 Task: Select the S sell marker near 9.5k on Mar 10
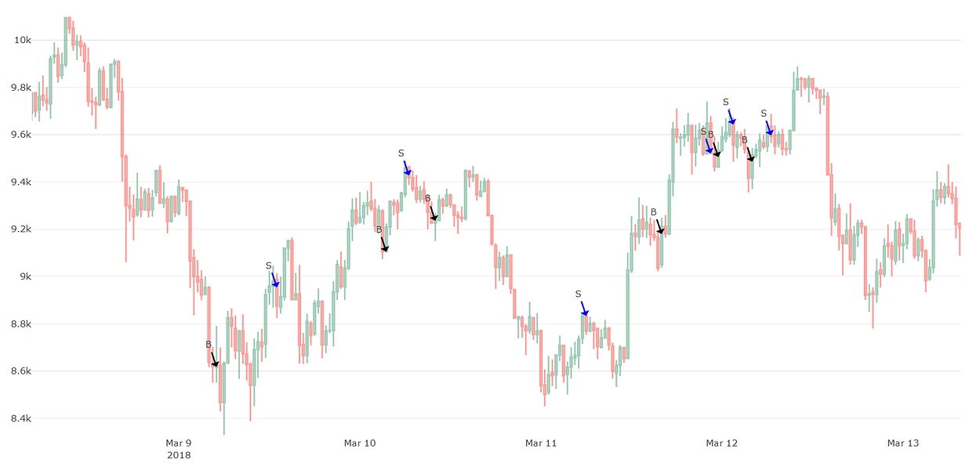click(401, 153)
